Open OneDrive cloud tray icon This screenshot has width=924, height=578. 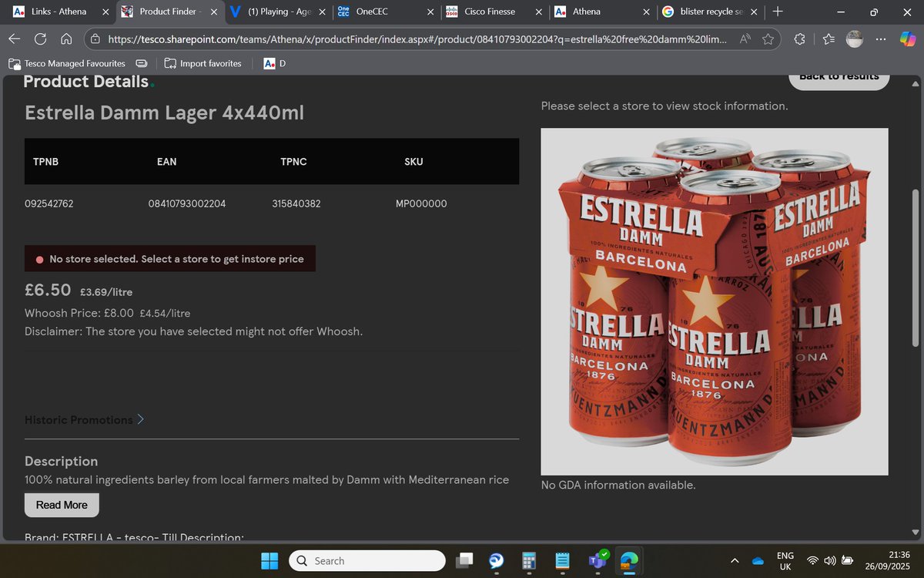coord(757,560)
